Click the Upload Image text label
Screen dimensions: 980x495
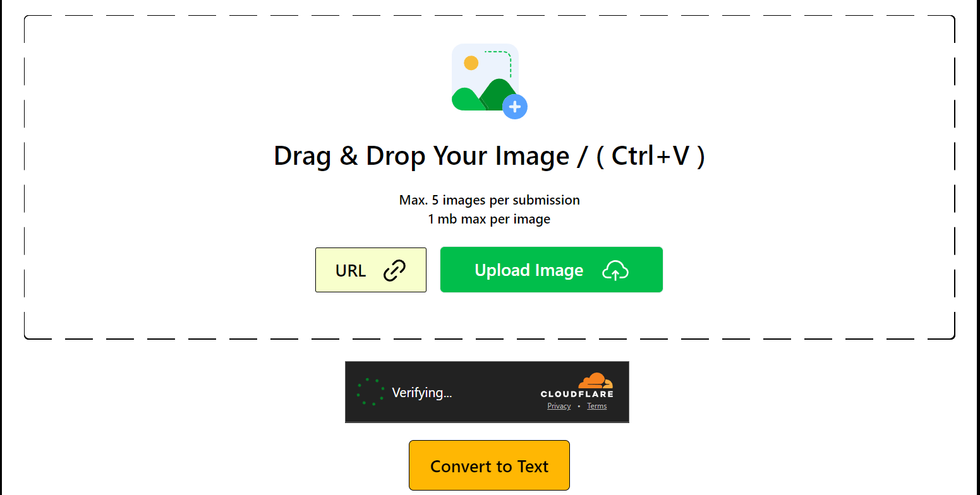click(529, 270)
